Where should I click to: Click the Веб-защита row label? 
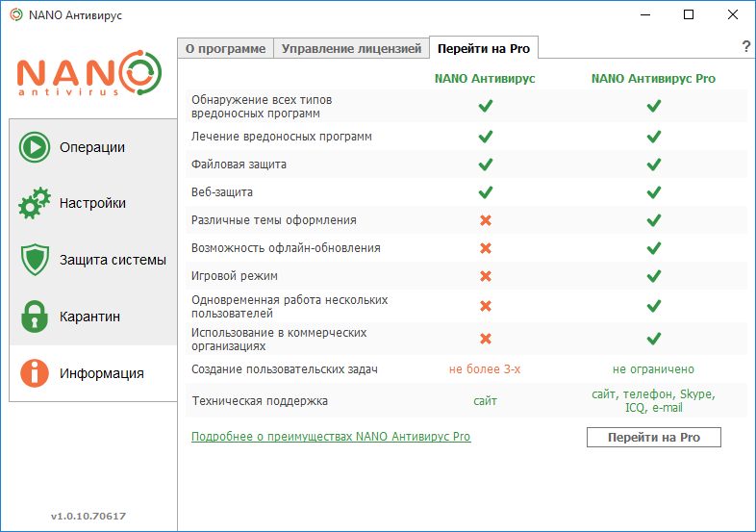click(x=222, y=192)
